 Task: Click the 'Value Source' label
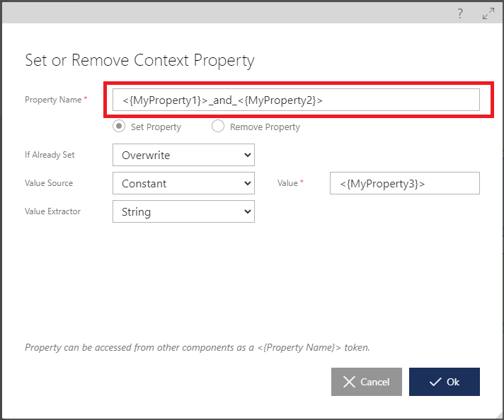point(49,183)
